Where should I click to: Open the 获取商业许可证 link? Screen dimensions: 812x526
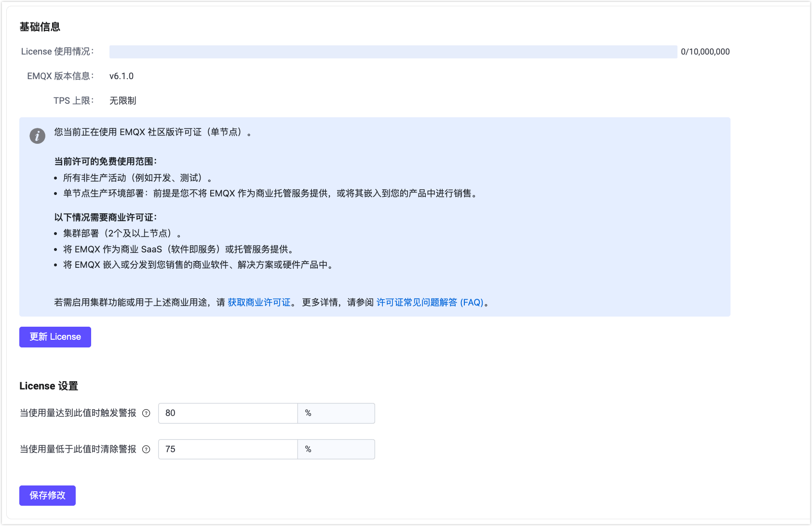click(259, 303)
